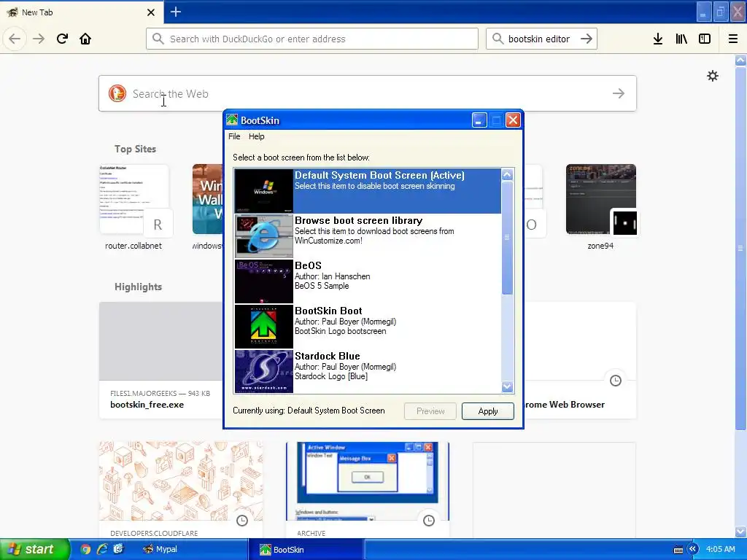Click the green arrow BootSkin thumbnail
747x560 pixels.
tap(264, 326)
